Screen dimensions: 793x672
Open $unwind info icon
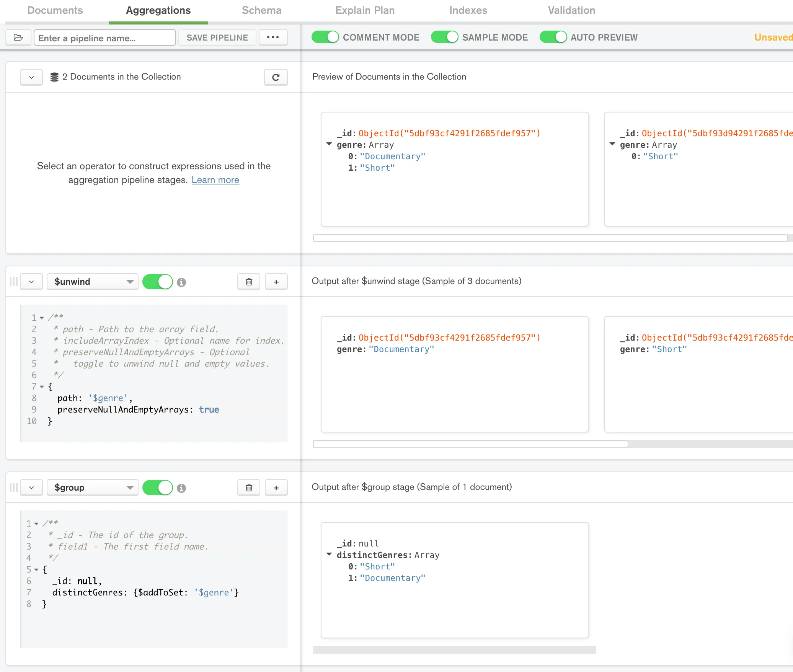pyautogui.click(x=181, y=282)
